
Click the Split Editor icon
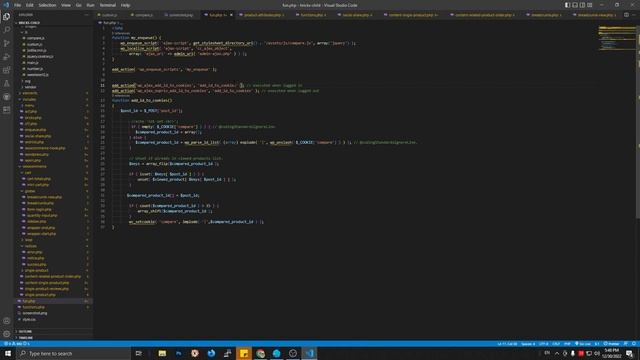(x=626, y=15)
